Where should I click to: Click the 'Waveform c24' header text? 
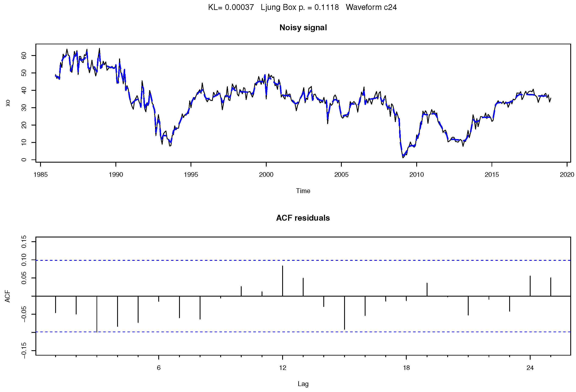tap(371, 7)
